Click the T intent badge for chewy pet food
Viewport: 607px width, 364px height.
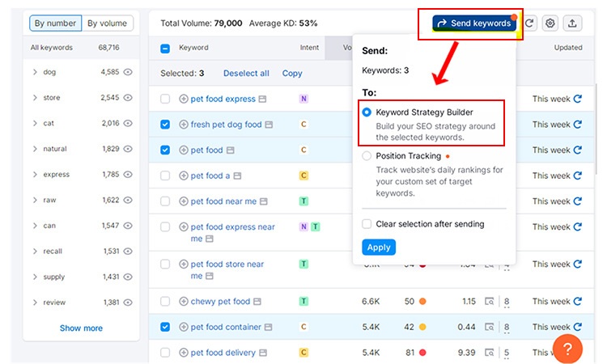(303, 302)
